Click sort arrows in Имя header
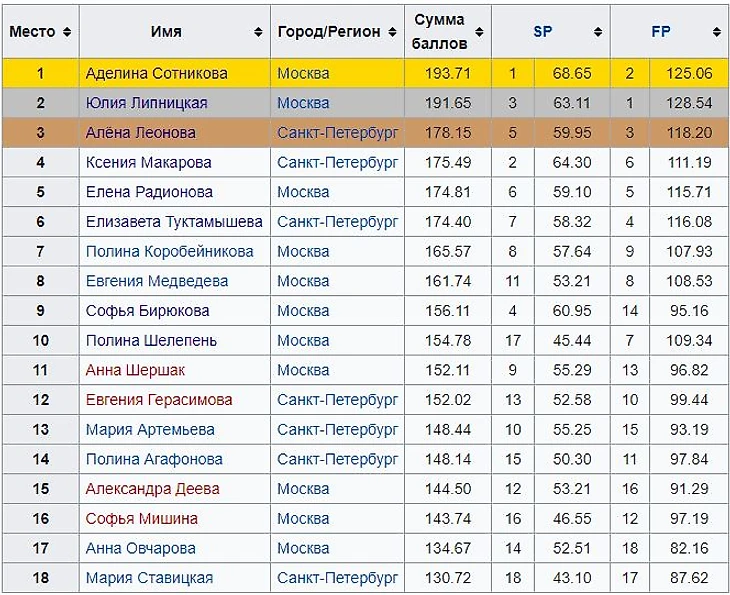The height and width of the screenshot is (595, 730). (258, 32)
